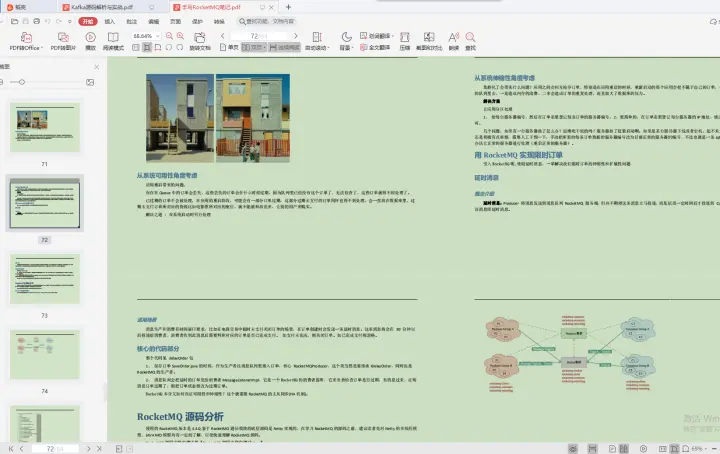Click the rotate clockwise icon

(x=180, y=47)
